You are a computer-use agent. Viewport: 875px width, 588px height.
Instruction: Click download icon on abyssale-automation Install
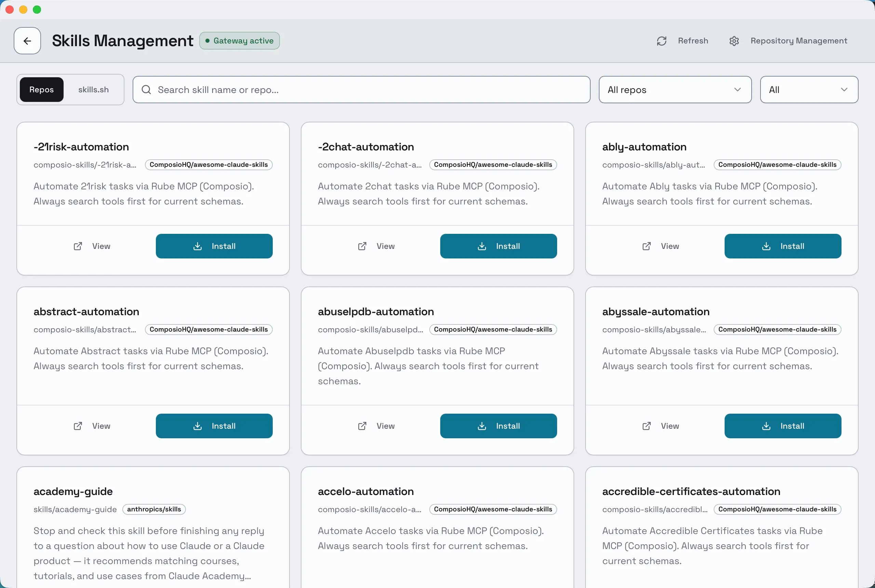(x=766, y=426)
